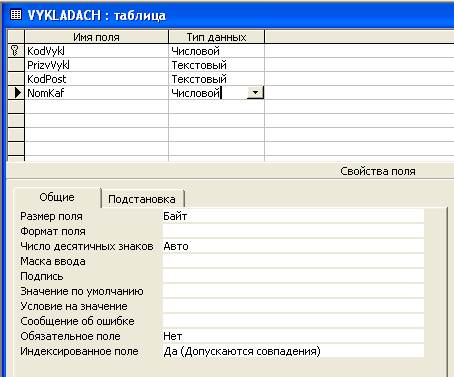Click the Значение по умолчанию input field

(x=293, y=291)
